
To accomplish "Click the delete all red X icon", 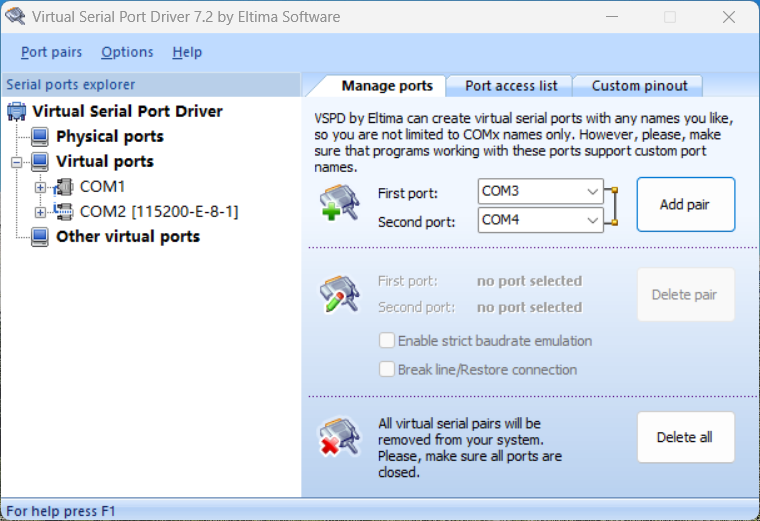I will [339, 438].
